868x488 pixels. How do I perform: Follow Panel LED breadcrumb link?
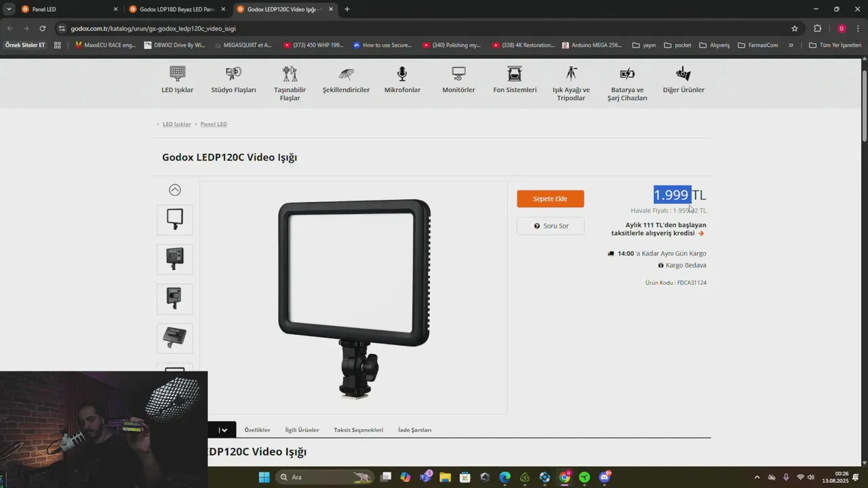pos(214,124)
